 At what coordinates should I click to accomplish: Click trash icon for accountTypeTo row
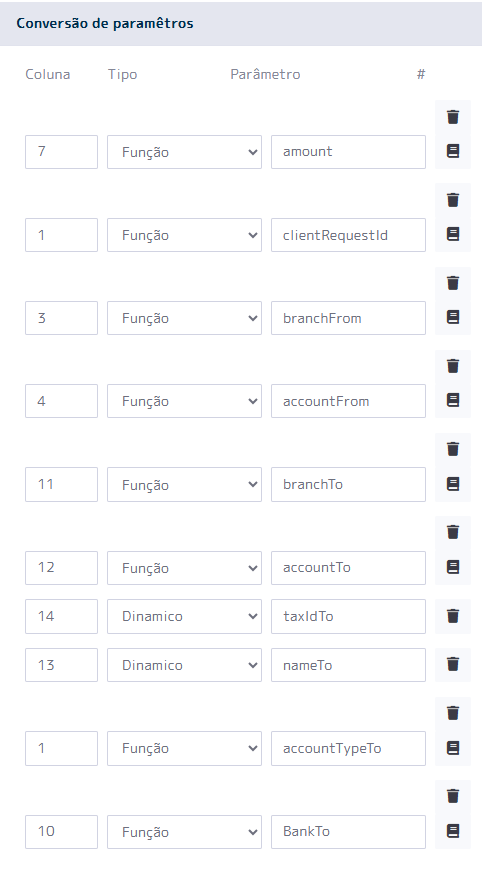click(x=453, y=713)
